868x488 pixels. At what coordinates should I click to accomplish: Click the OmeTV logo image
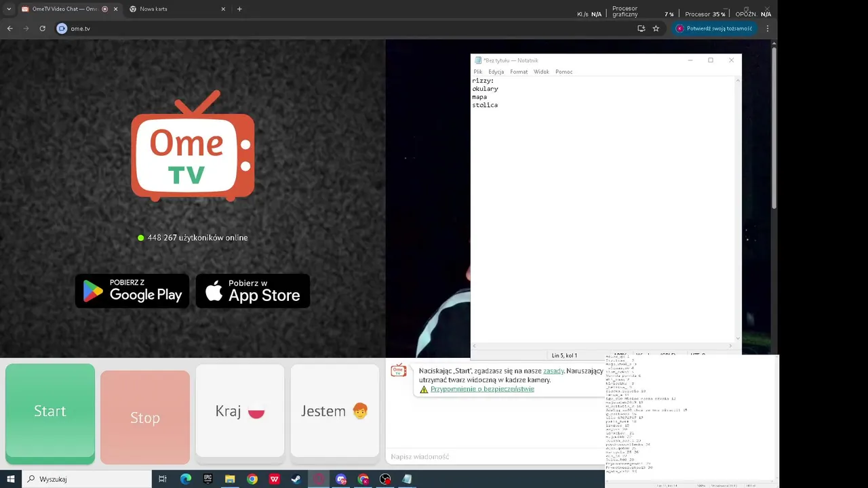click(193, 146)
